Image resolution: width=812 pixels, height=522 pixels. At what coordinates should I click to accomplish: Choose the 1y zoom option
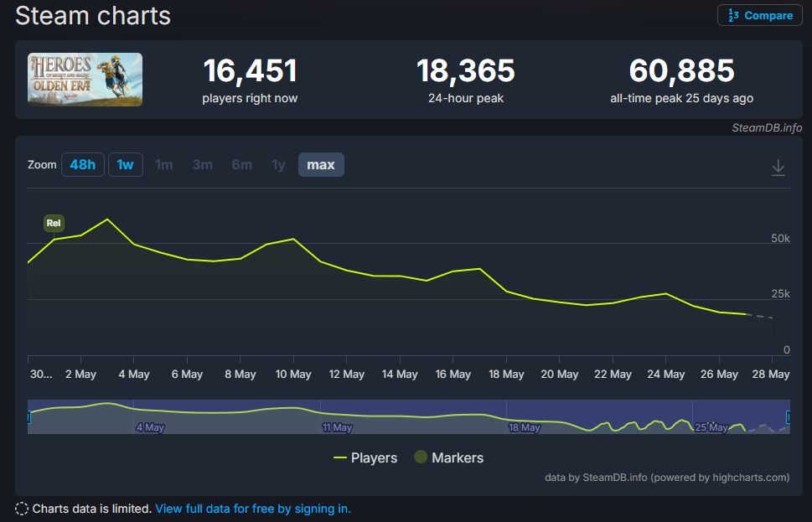[x=278, y=165]
